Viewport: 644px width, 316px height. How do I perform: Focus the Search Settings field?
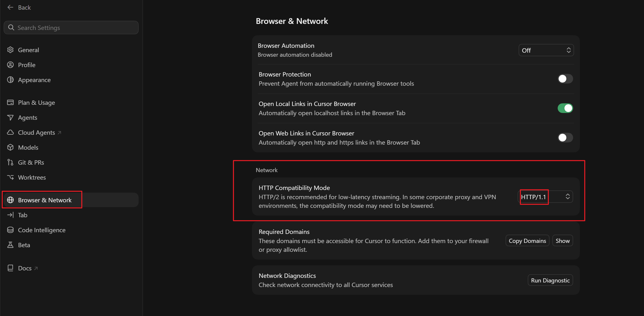point(71,28)
